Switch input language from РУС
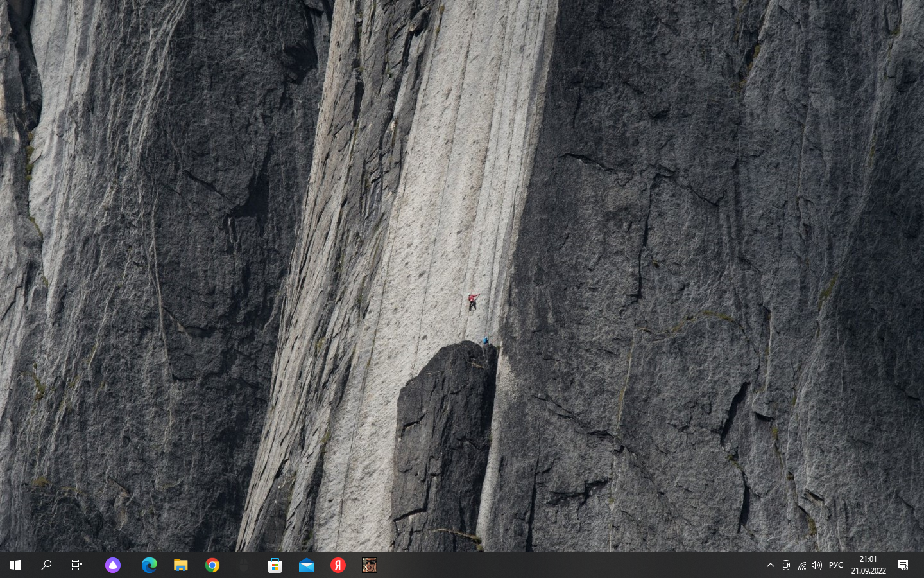Viewport: 924px width, 578px height. click(836, 565)
